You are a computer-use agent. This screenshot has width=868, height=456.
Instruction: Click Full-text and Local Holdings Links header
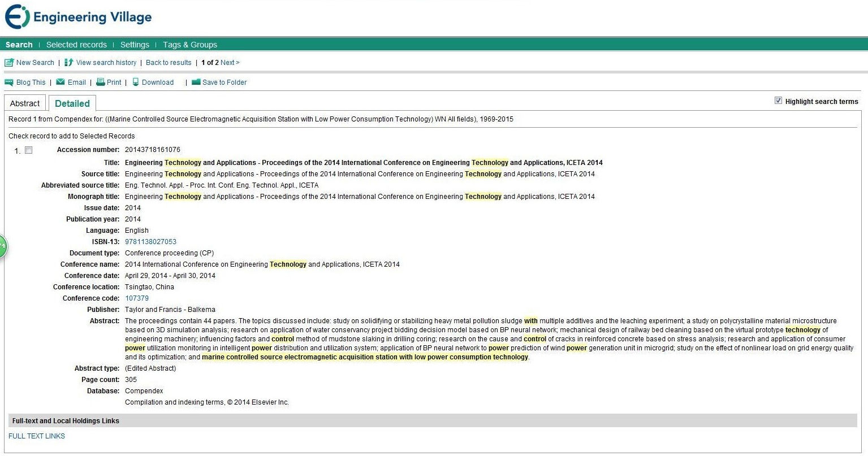[66, 421]
